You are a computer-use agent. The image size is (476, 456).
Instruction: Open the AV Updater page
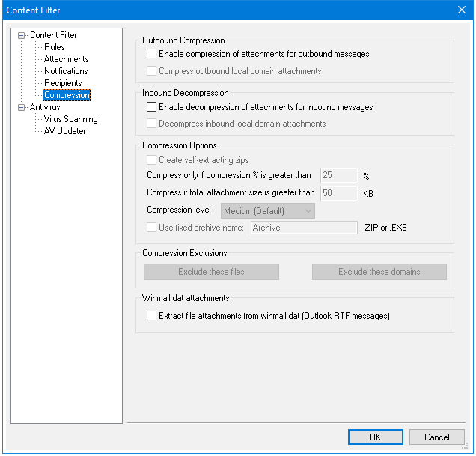tap(64, 131)
